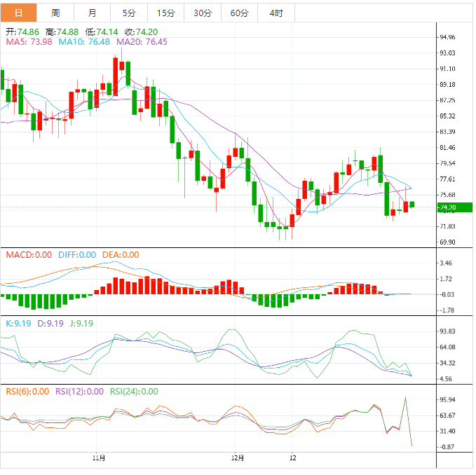The width and height of the screenshot is (476, 475).
Task: Switch to the 日 (daily) chart tab
Action: pyautogui.click(x=18, y=13)
